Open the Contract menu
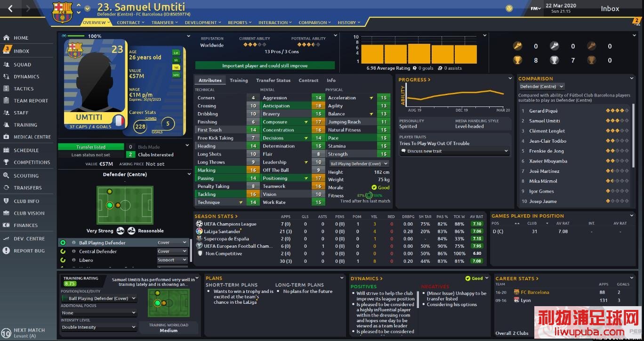The width and height of the screenshot is (644, 341). point(131,22)
